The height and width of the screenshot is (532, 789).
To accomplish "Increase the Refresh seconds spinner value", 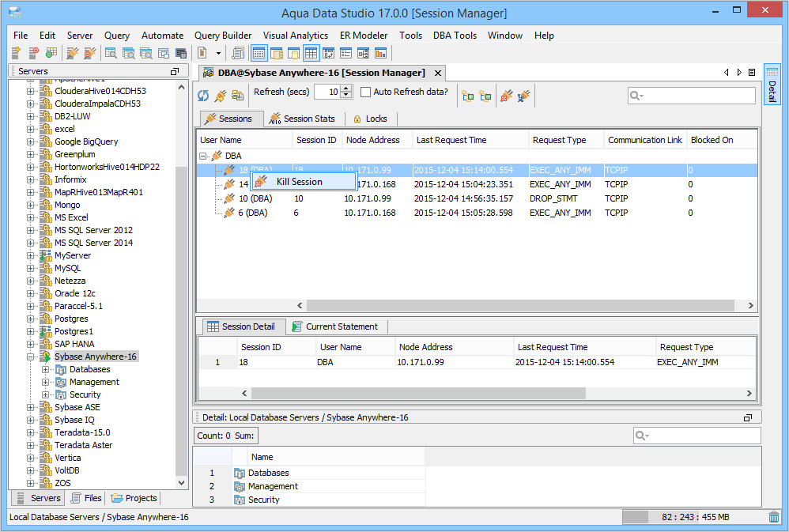I will point(345,89).
